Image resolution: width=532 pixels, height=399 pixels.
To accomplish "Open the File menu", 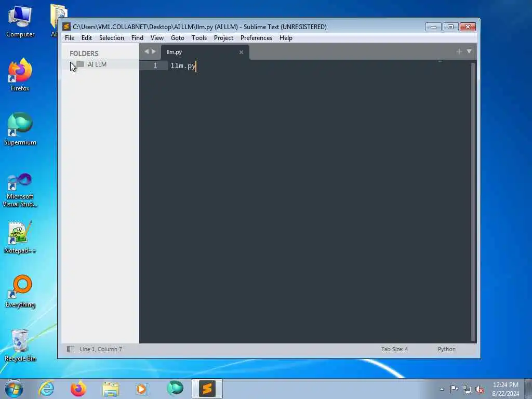I will 70,37.
